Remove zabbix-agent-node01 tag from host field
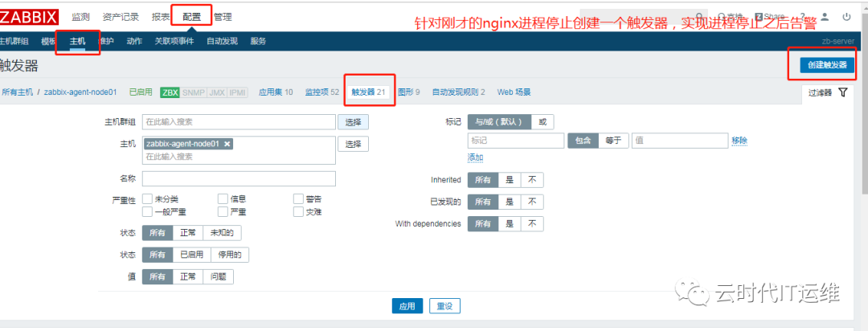The width and height of the screenshot is (868, 331). pyautogui.click(x=227, y=143)
